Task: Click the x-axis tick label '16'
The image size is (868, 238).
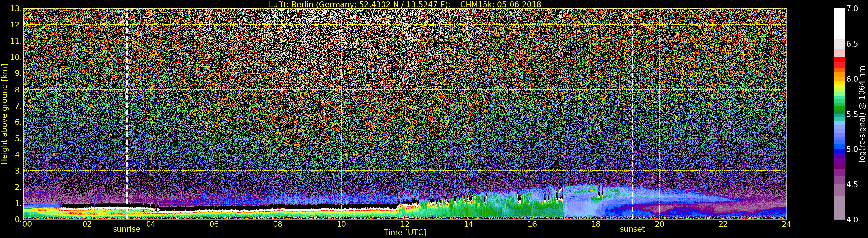Action: tap(532, 224)
